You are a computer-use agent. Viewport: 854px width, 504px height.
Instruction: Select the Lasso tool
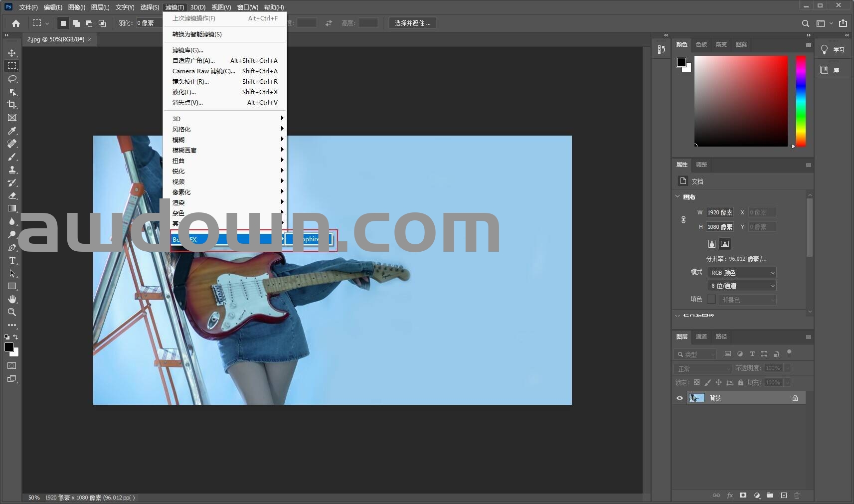click(x=12, y=79)
